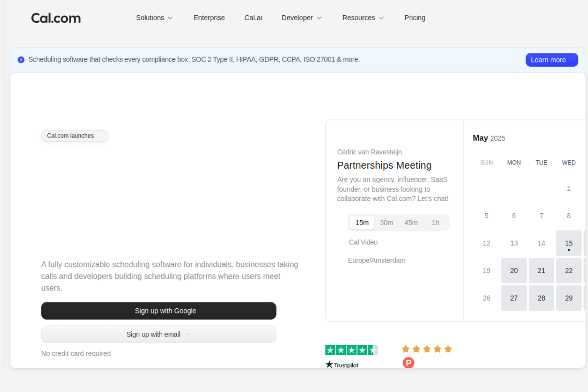This screenshot has height=392, width=588.
Task: Set meeting duration to 45m
Action: tap(411, 222)
